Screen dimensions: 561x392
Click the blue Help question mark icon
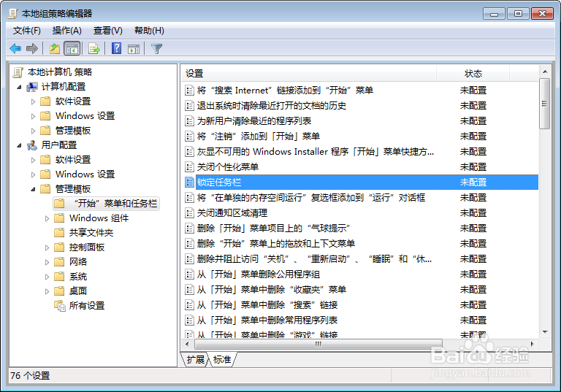pos(116,48)
